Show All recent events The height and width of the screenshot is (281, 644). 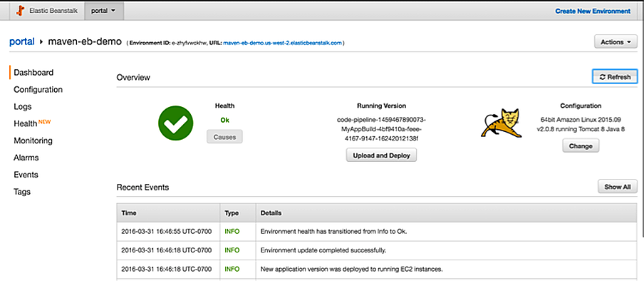[618, 187]
